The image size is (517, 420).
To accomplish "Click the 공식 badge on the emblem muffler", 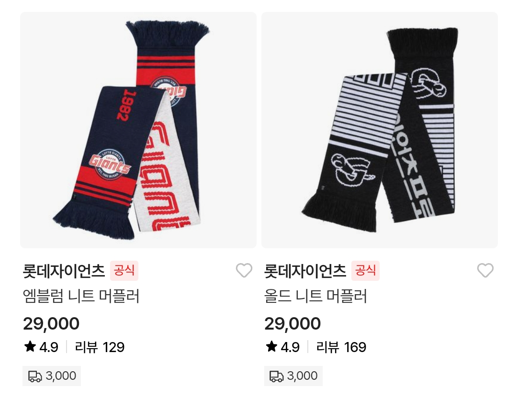I will click(x=124, y=270).
